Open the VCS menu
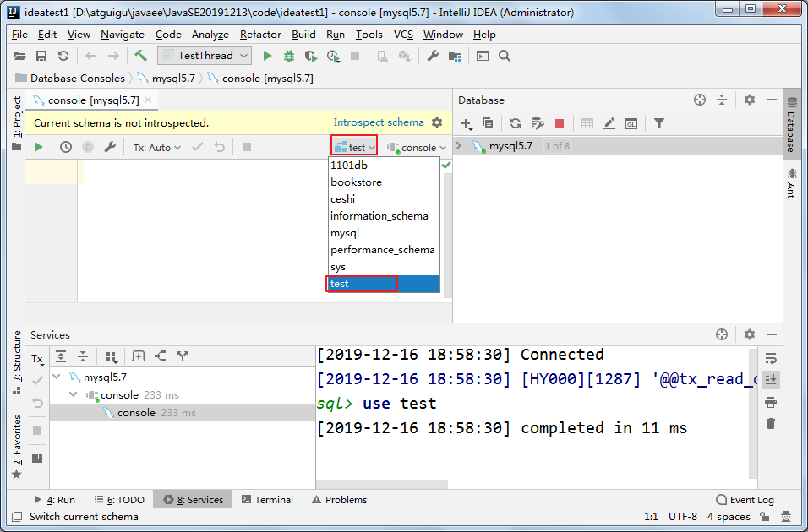Image resolution: width=808 pixels, height=532 pixels. (x=403, y=35)
